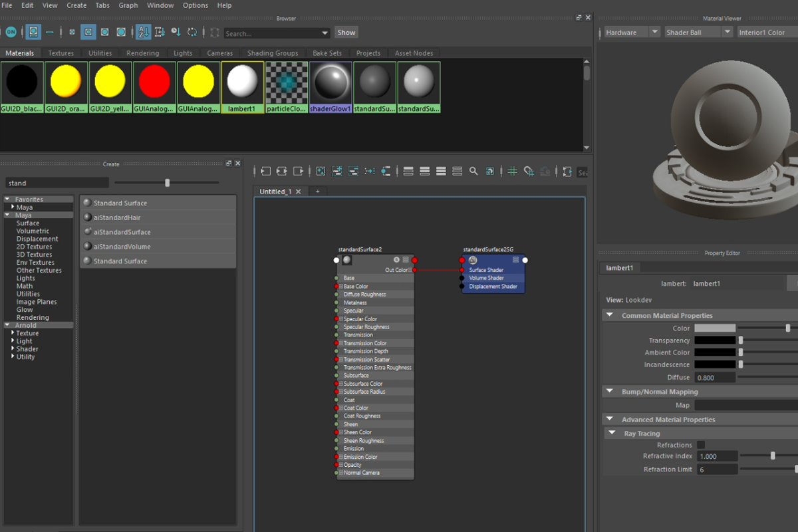The image size is (798, 532).
Task: Open the Shader Ball dropdown
Action: click(x=727, y=32)
